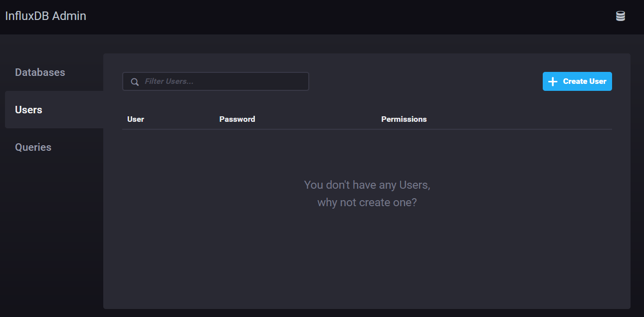
Task: Click the plus icon on Create User button
Action: 553,81
